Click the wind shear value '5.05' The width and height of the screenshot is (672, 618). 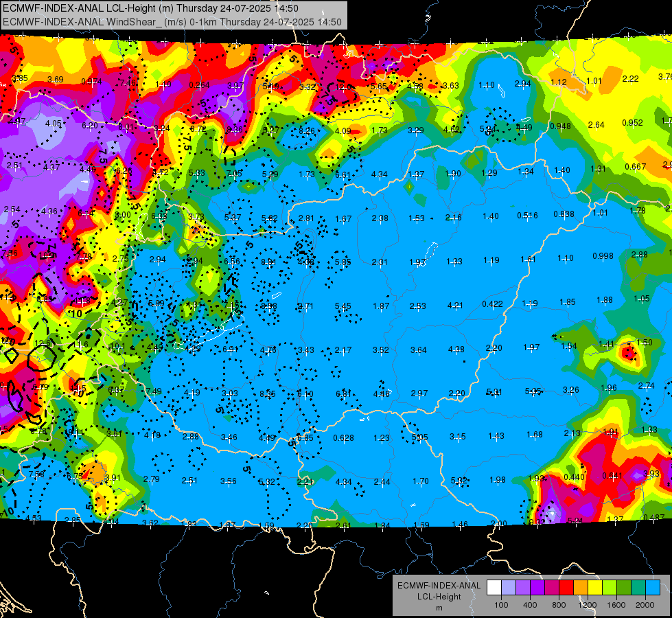(419, 437)
